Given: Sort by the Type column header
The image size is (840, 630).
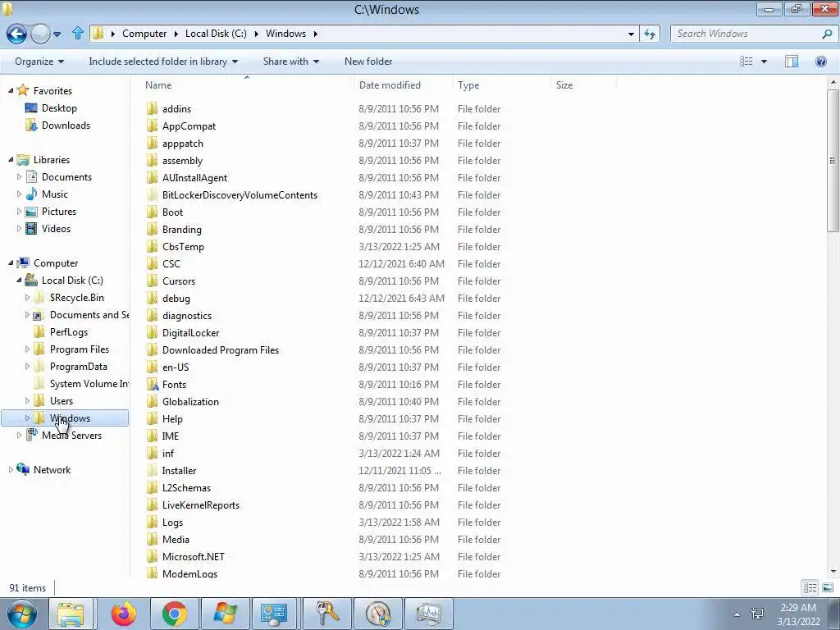Looking at the screenshot, I should 468,85.
